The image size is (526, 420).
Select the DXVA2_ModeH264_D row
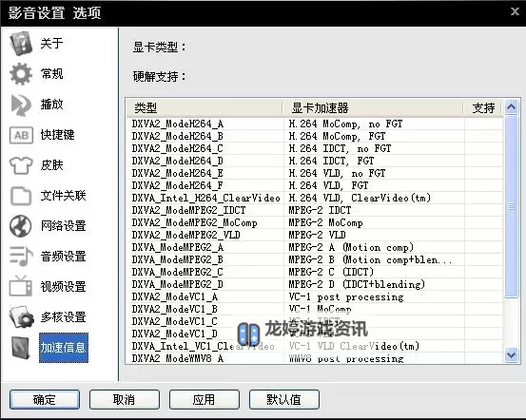pyautogui.click(x=315, y=161)
